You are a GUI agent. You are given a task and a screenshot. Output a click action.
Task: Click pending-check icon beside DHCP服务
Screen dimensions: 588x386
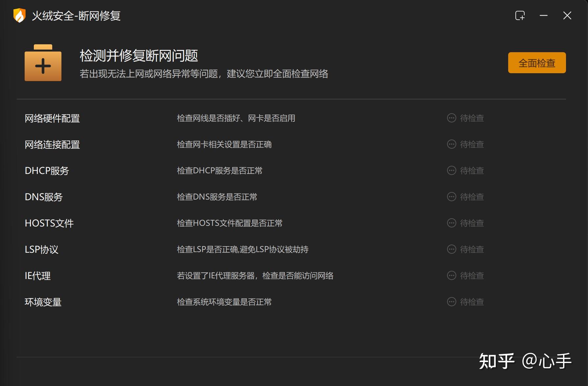coord(452,170)
